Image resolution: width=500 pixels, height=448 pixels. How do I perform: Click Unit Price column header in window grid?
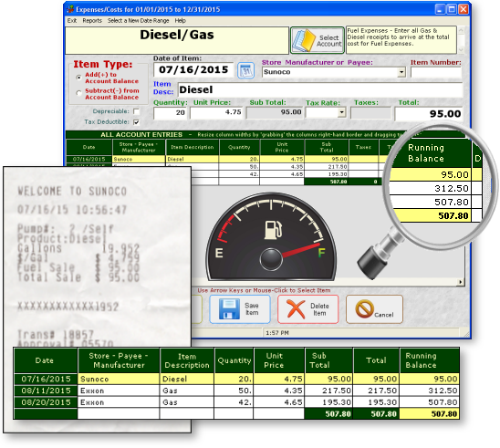[282, 147]
